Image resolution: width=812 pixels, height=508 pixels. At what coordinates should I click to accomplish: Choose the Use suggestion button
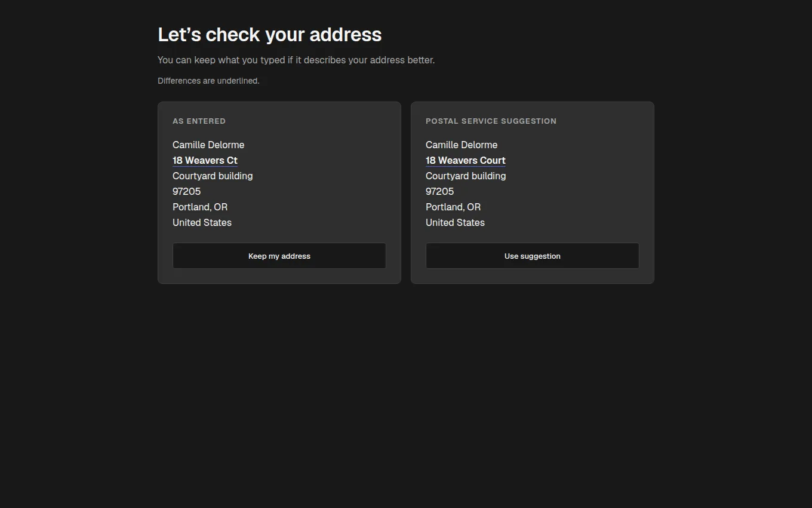[x=532, y=256]
